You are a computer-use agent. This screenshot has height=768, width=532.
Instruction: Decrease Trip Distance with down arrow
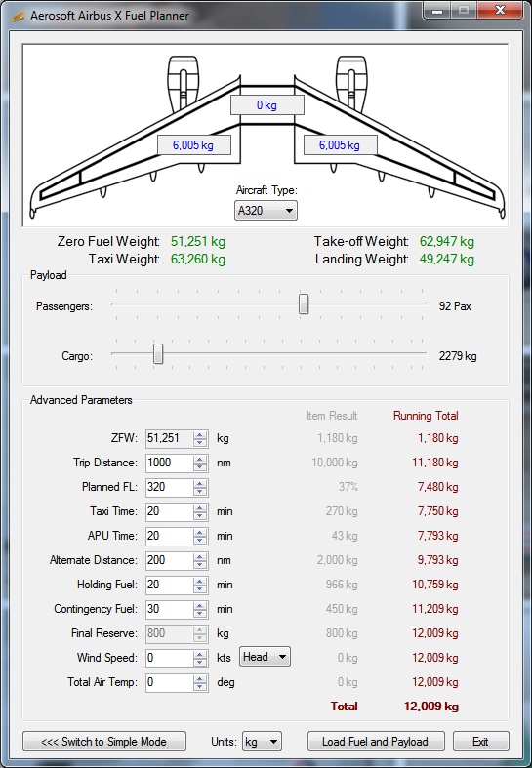click(x=200, y=467)
